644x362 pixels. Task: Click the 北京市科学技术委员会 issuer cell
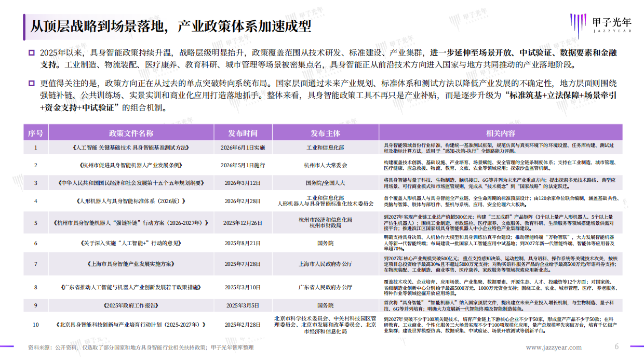[x=326, y=325]
